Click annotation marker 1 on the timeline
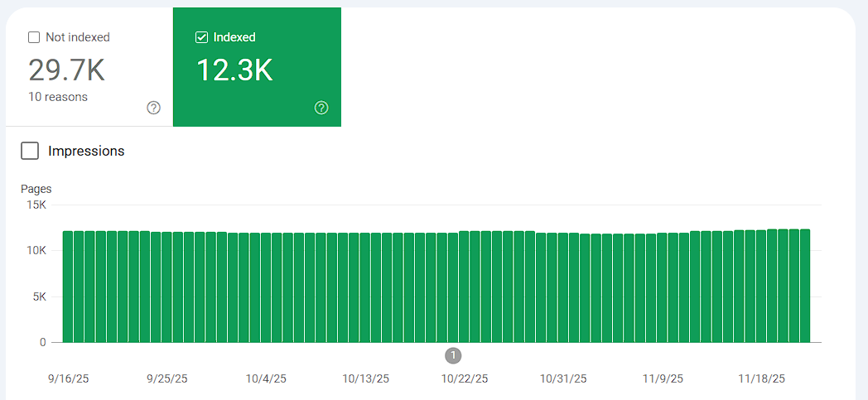 pyautogui.click(x=453, y=355)
